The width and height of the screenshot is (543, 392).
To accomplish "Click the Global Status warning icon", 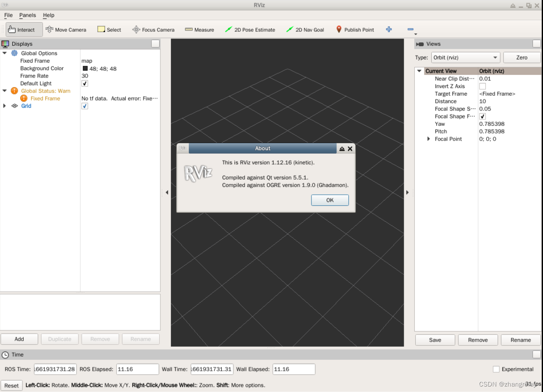I will click(x=14, y=91).
